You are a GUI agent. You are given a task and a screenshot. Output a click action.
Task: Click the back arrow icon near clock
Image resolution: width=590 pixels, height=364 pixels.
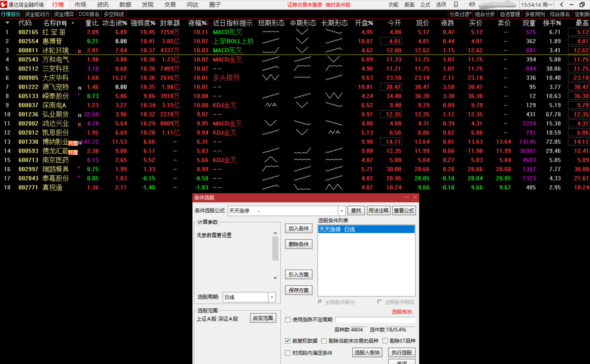561,4
